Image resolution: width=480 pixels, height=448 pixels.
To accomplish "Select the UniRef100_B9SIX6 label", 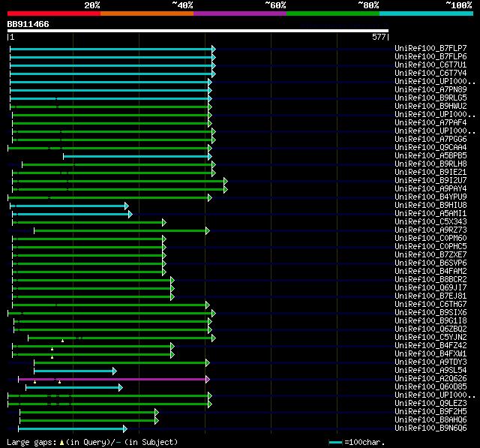I will 430,313.
